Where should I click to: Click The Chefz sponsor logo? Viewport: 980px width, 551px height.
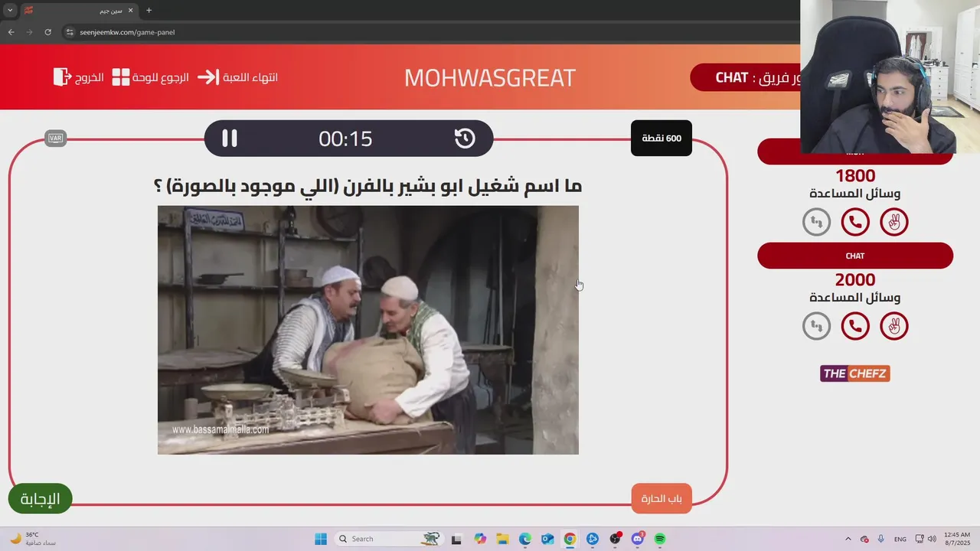click(x=855, y=373)
